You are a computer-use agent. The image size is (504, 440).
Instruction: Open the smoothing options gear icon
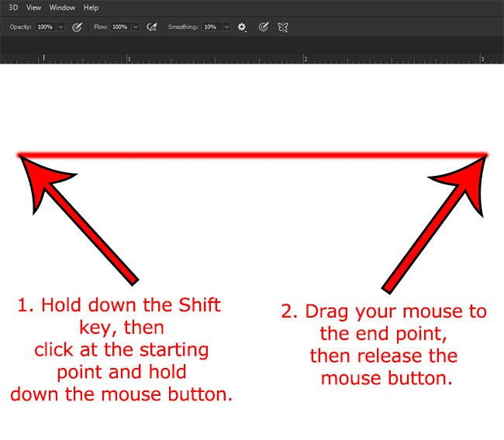click(242, 26)
